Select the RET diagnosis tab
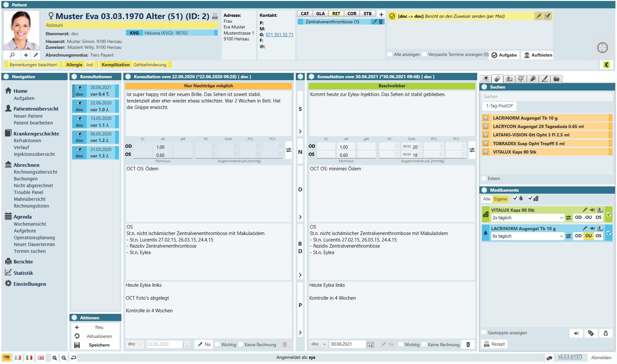 (336, 14)
